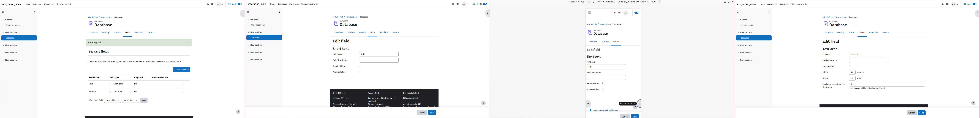This screenshot has width=980, height=118.
Task: Click the Field name input containing 'Content'
Action: coord(869,55)
